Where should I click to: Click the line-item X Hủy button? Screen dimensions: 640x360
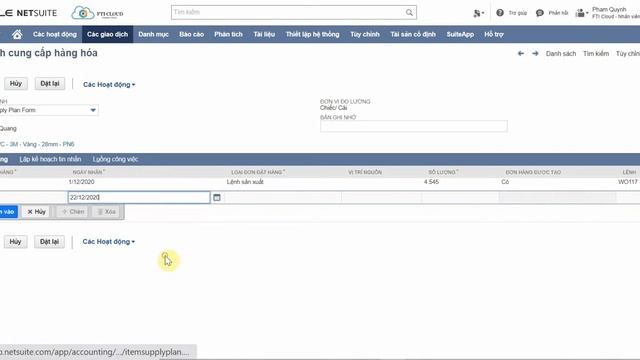(x=37, y=212)
